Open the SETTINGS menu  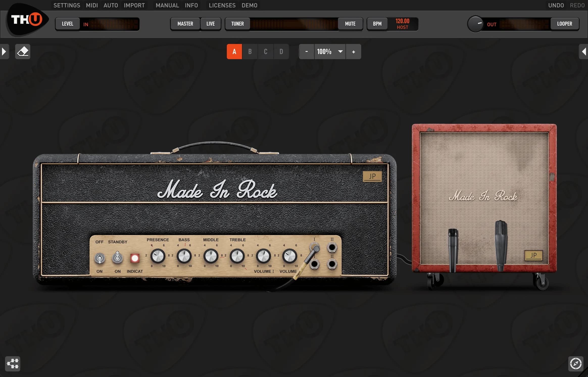66,5
